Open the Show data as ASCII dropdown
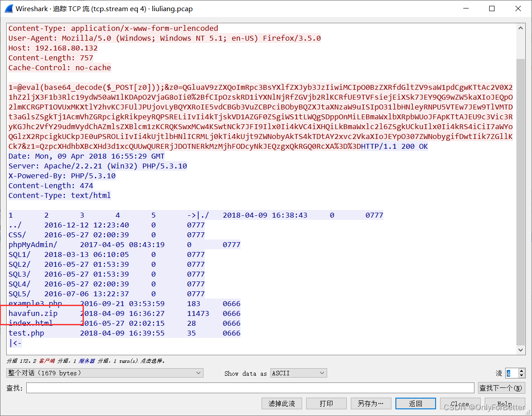 click(x=299, y=373)
